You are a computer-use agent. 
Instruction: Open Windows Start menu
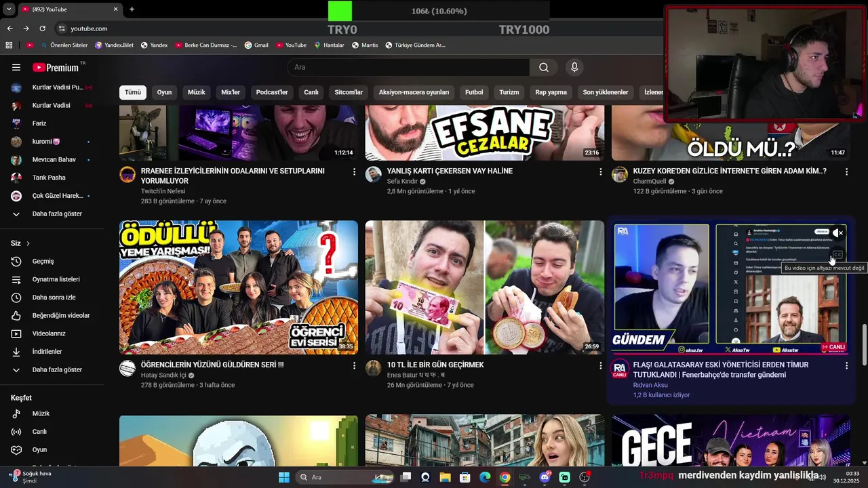[284, 477]
